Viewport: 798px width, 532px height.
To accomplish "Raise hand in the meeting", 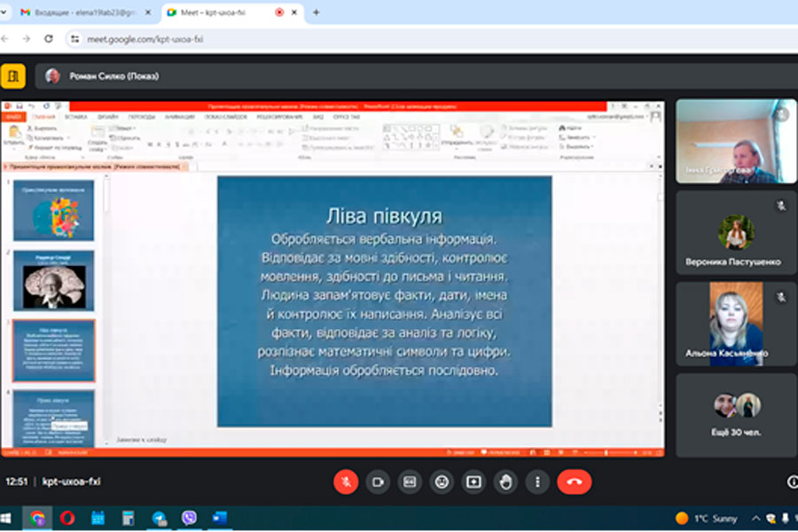I will point(505,481).
